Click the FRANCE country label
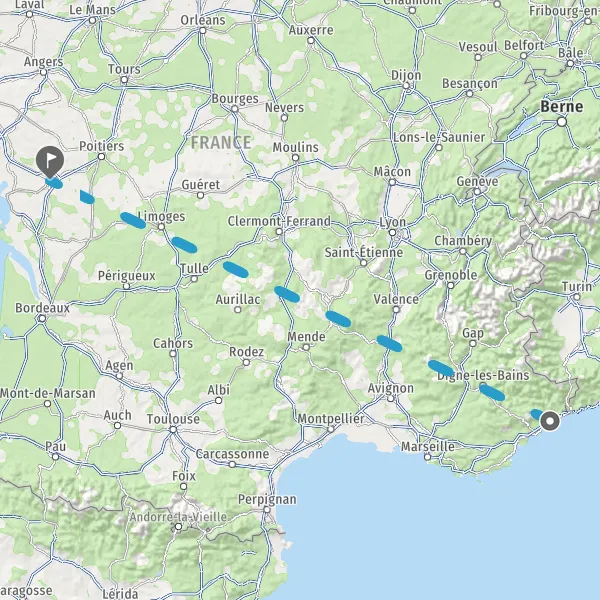The image size is (600, 600). pyautogui.click(x=221, y=143)
